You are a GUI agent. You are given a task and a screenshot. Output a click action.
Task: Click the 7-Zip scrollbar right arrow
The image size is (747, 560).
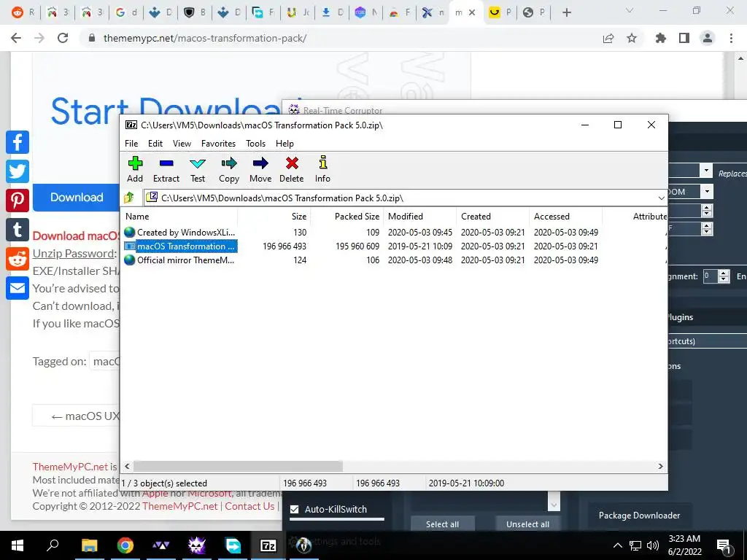tap(661, 466)
